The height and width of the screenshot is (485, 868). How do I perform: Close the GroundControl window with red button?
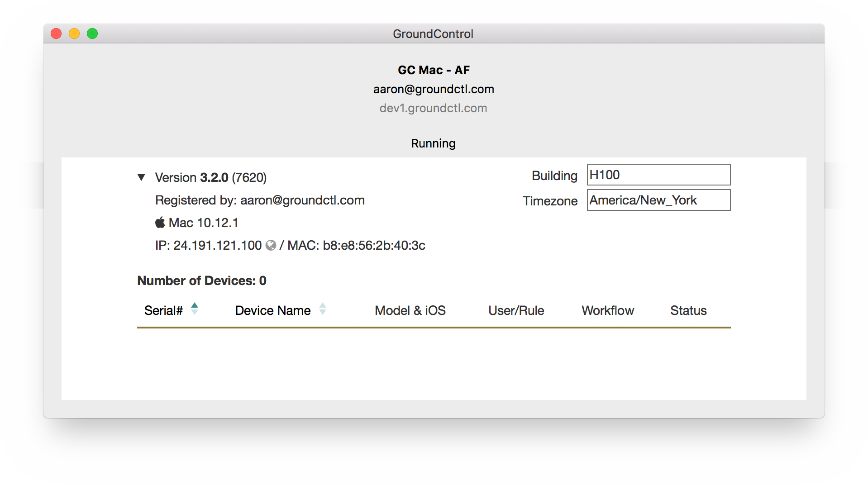click(x=56, y=33)
